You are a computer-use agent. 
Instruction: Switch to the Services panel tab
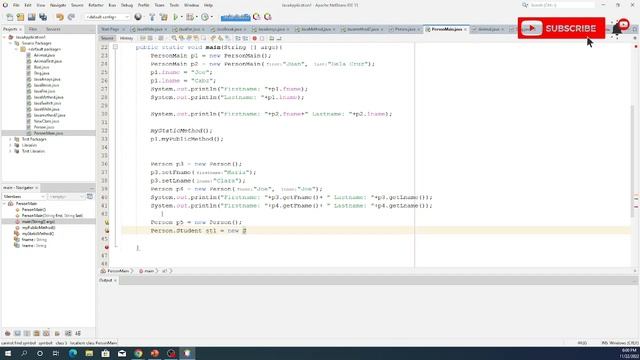tap(53, 29)
